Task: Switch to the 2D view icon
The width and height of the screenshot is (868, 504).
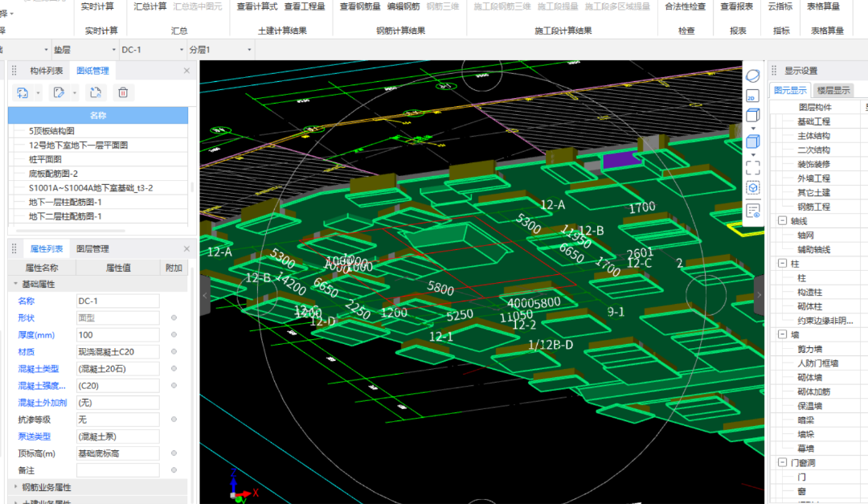Action: (x=752, y=96)
